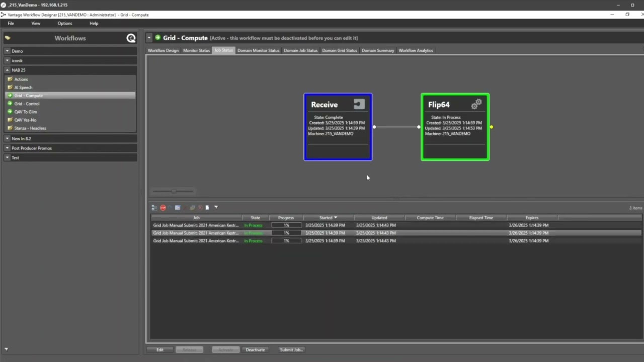644x362 pixels.
Task: Click the blank document icon in job toolbar
Action: tap(207, 208)
